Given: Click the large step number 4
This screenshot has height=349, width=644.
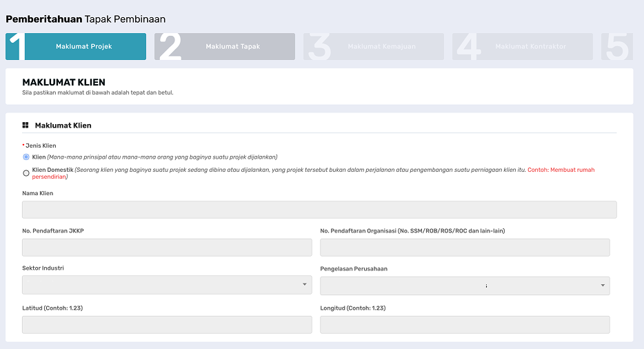Looking at the screenshot, I should point(469,47).
